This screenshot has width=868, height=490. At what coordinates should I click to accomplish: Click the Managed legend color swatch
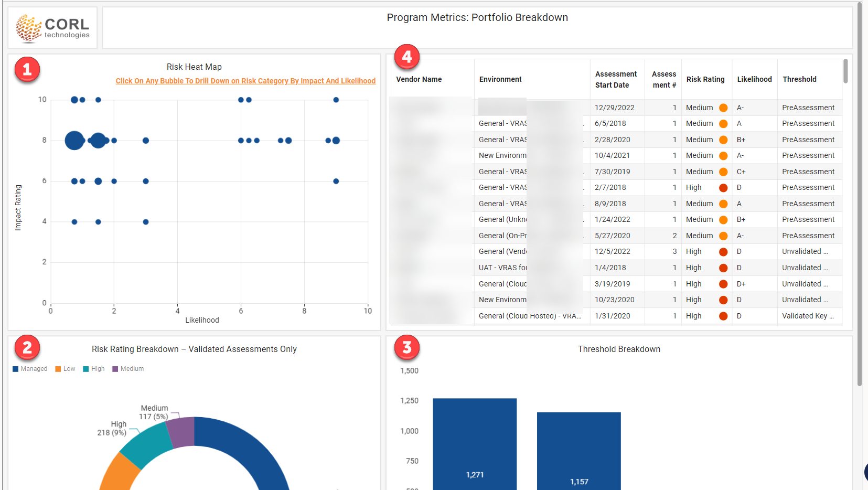[16, 369]
